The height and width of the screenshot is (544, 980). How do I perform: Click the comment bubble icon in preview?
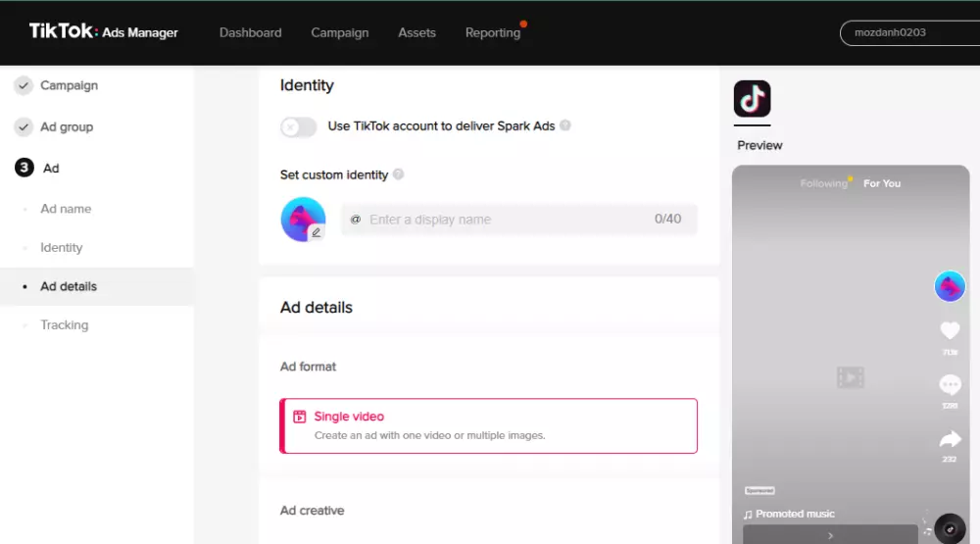(950, 384)
